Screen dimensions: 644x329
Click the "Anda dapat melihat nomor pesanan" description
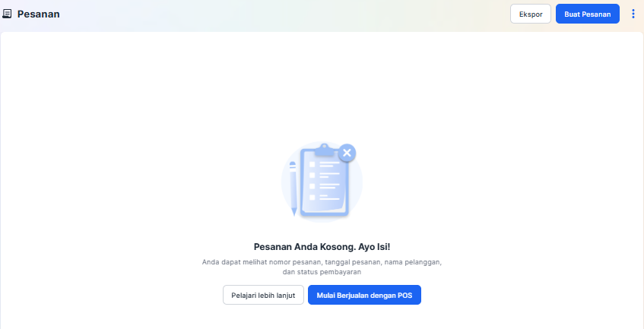pos(322,261)
